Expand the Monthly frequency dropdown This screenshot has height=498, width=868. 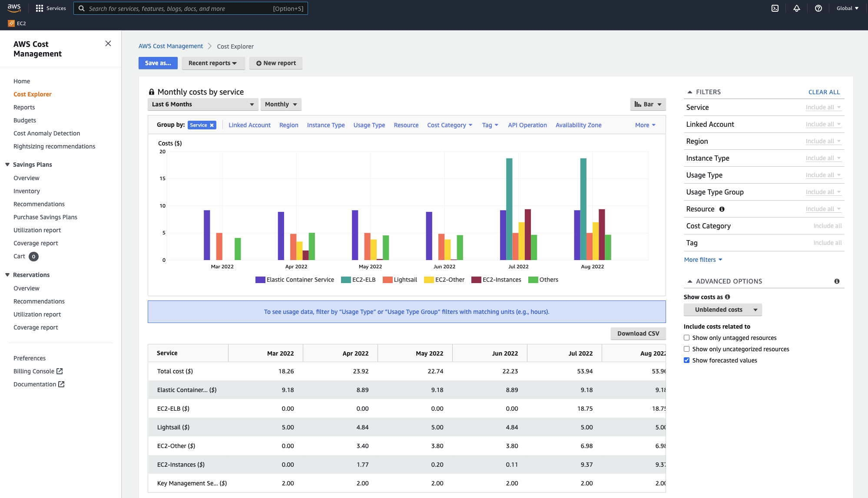click(280, 104)
